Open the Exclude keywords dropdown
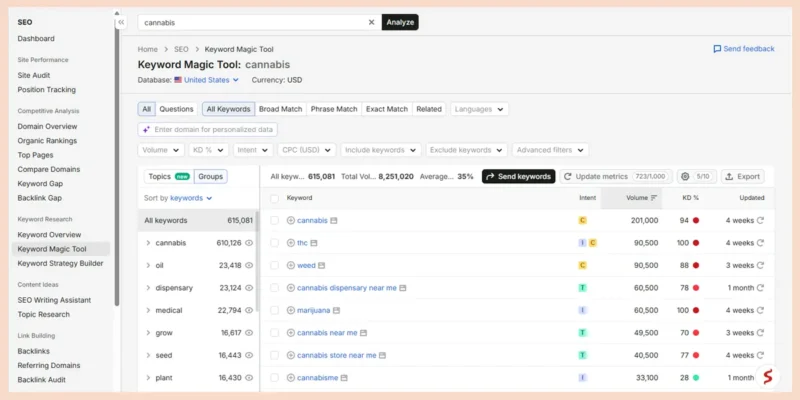The height and width of the screenshot is (400, 800). 466,150
